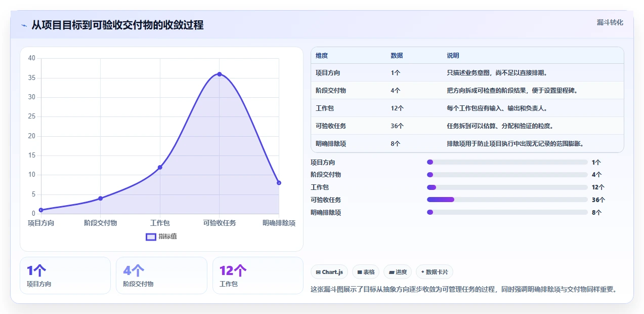Toggle the 指标值 legend label in the chart
644x314 pixels.
coord(167,237)
